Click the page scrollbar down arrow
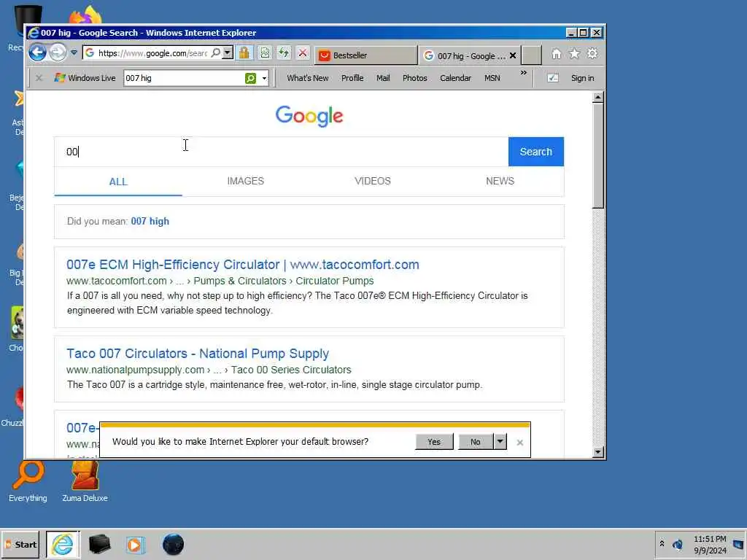Viewport: 747px width, 560px height. tap(598, 452)
